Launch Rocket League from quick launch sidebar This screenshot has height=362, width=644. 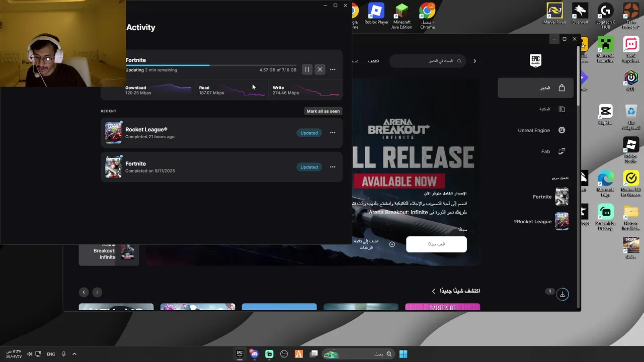pos(541,221)
